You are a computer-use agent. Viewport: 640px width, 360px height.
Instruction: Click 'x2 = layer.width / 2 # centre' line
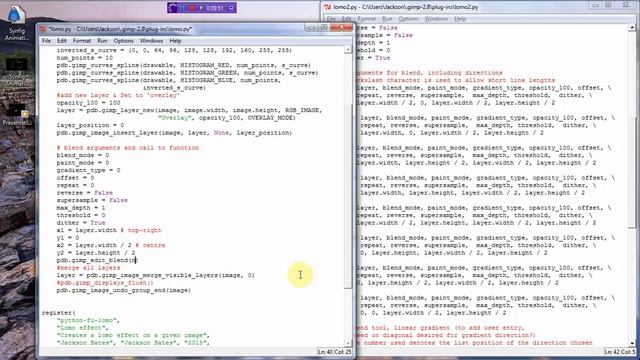pyautogui.click(x=111, y=245)
